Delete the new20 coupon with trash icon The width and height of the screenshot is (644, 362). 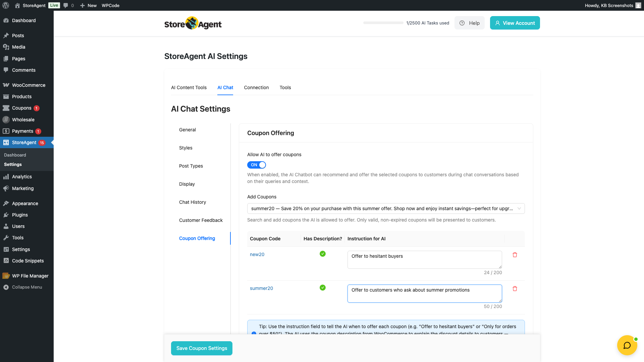515,255
